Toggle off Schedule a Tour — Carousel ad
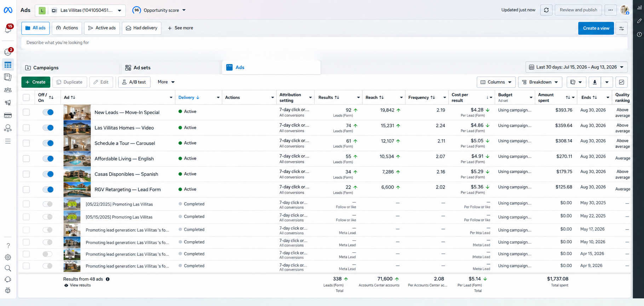 click(x=48, y=143)
